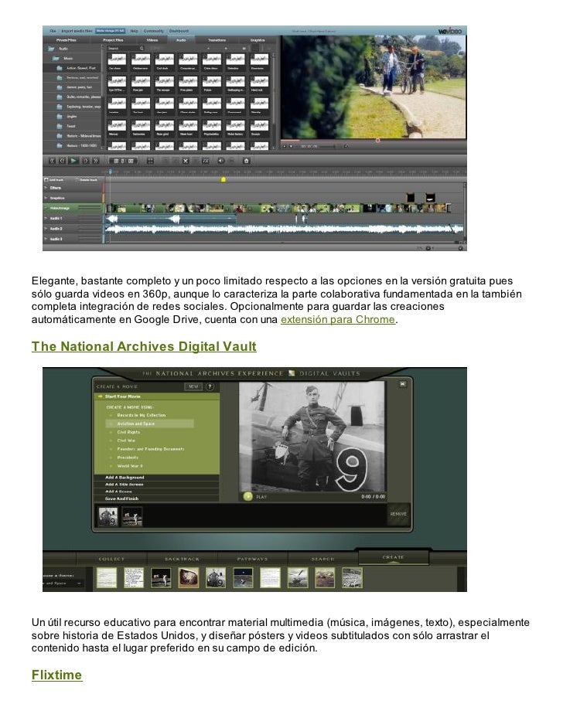
Task: Expand the Audio 1 track
Action: [46, 218]
